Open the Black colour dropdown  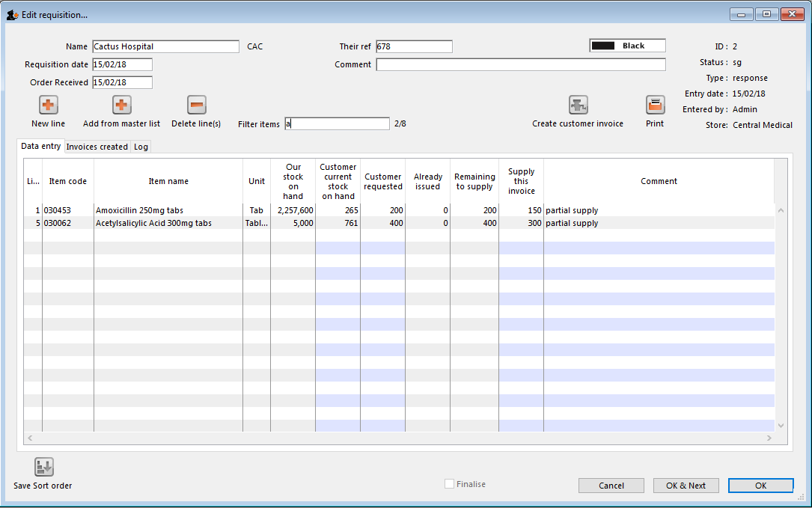click(x=628, y=46)
